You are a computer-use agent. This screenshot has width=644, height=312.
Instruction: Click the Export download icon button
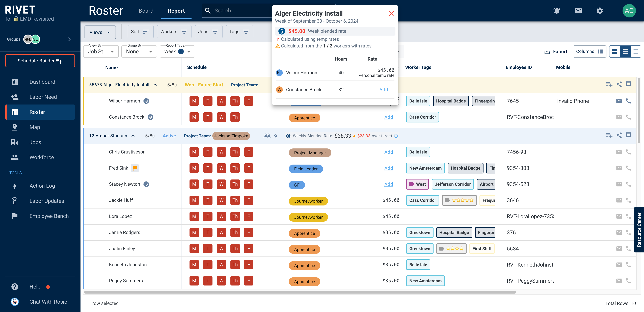(556, 51)
